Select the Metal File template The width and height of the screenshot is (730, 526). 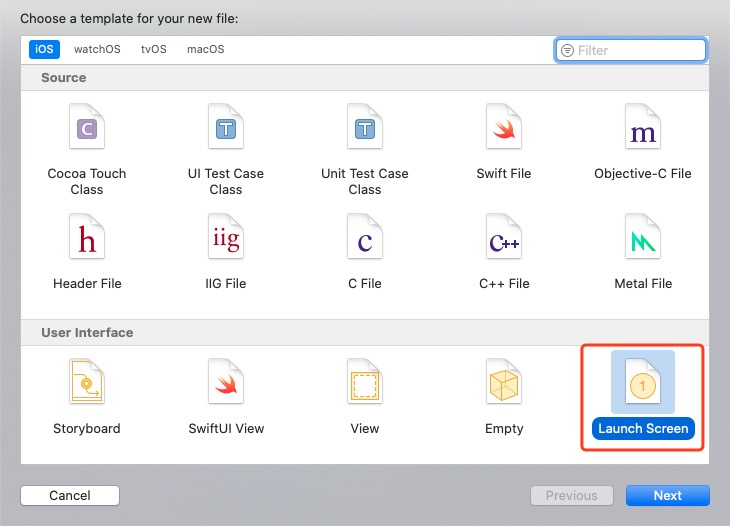coord(642,240)
